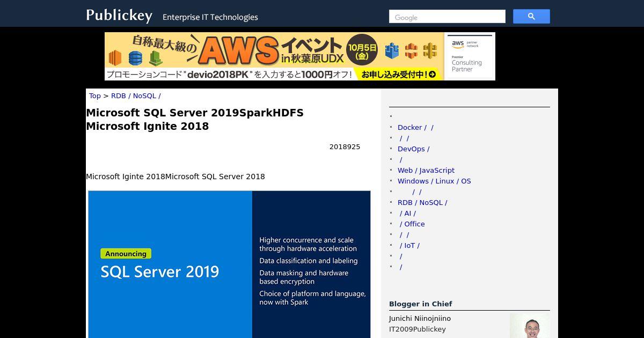Open the Office category link
The height and width of the screenshot is (338, 644).
pyautogui.click(x=412, y=224)
